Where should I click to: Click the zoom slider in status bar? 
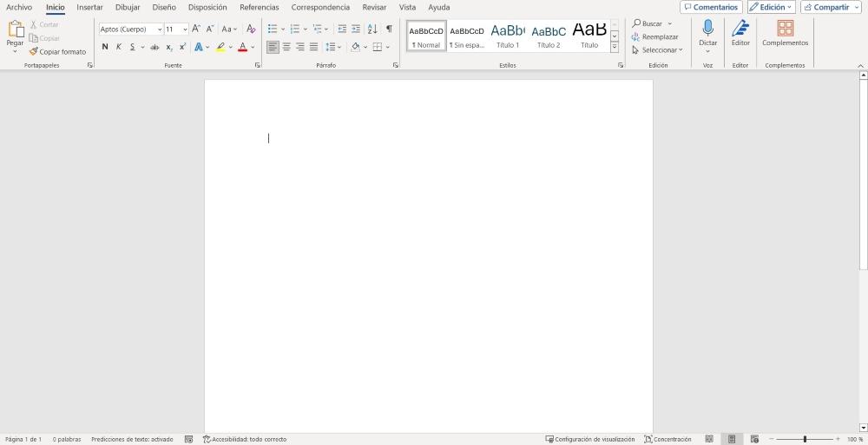pyautogui.click(x=805, y=439)
